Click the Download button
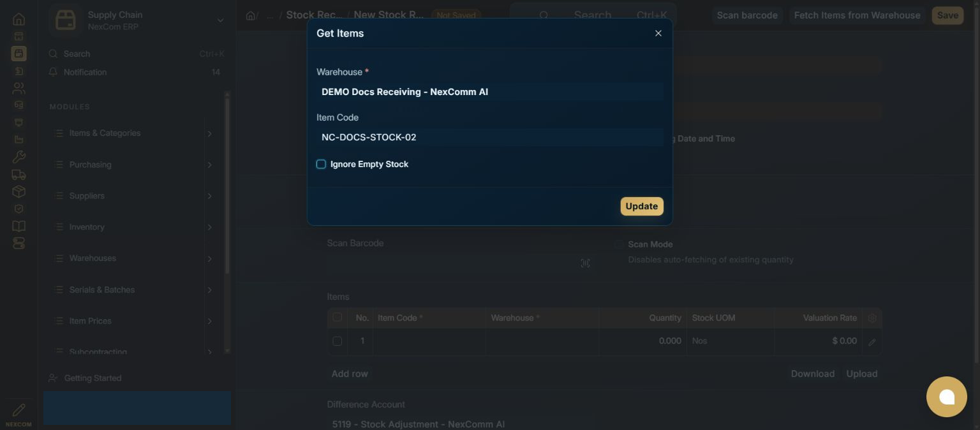This screenshot has width=980, height=430. (x=813, y=374)
